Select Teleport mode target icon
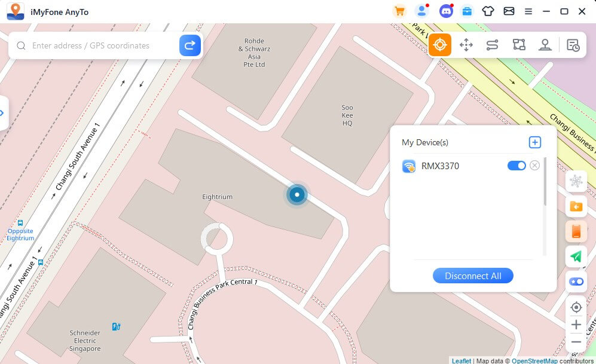Image resolution: width=596 pixels, height=364 pixels. (x=440, y=45)
